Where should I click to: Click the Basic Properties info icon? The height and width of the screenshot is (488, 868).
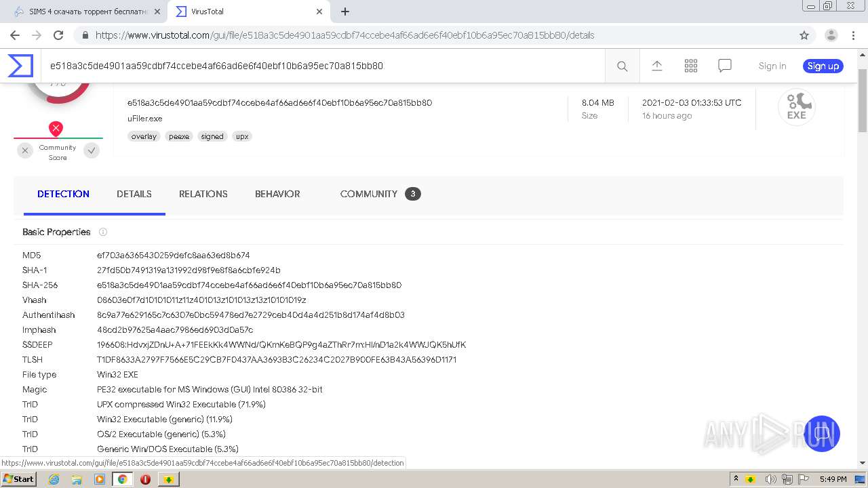coord(103,232)
